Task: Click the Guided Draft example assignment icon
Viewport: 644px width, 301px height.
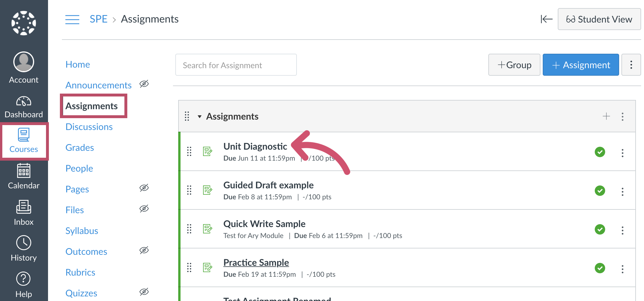Action: [x=208, y=190]
